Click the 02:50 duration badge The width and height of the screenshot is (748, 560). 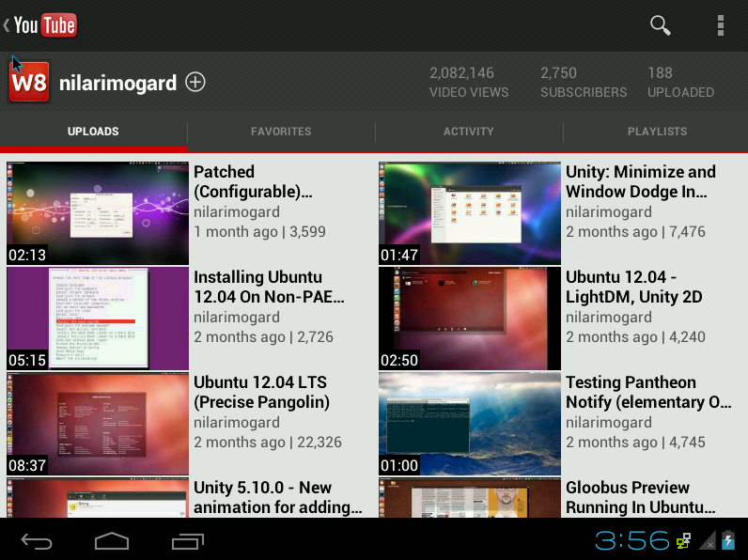tap(399, 360)
